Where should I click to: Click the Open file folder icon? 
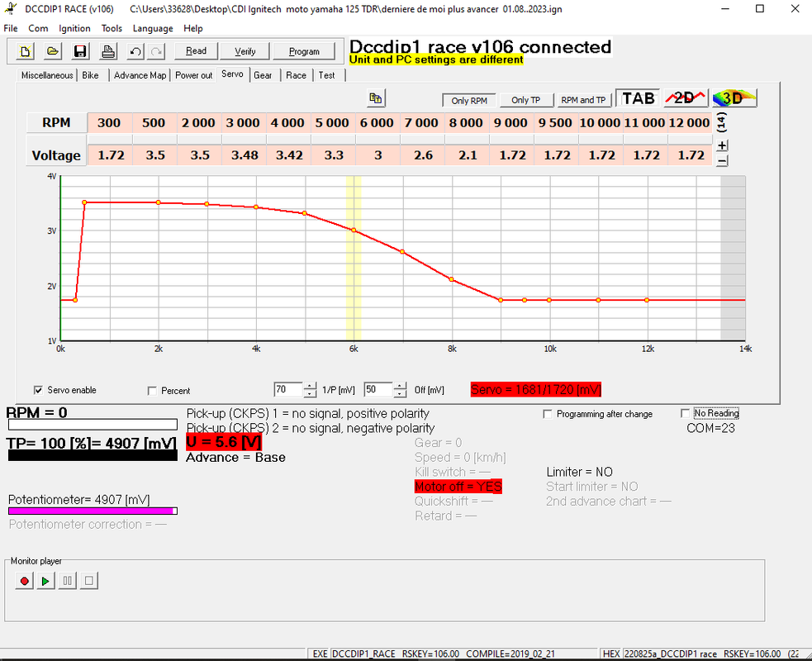pos(52,51)
